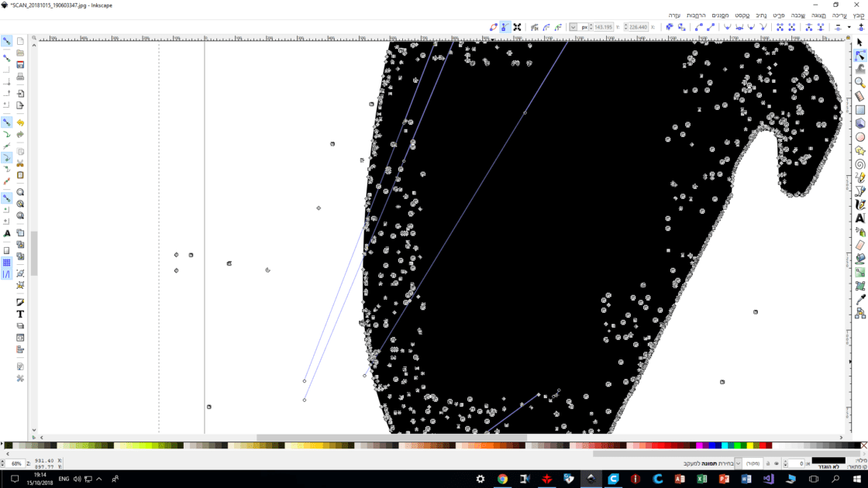868x488 pixels.
Task: Toggle show path outline button
Action: pos(493,27)
